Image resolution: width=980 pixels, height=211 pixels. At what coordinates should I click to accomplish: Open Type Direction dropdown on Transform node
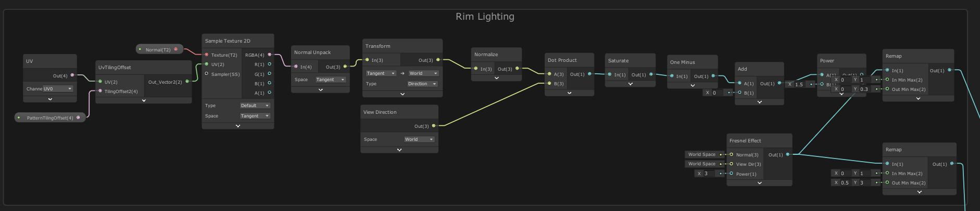tap(422, 84)
